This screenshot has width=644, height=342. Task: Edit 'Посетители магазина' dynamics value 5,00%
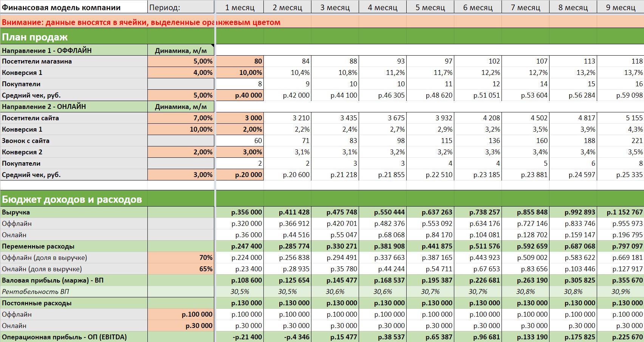[x=181, y=61]
